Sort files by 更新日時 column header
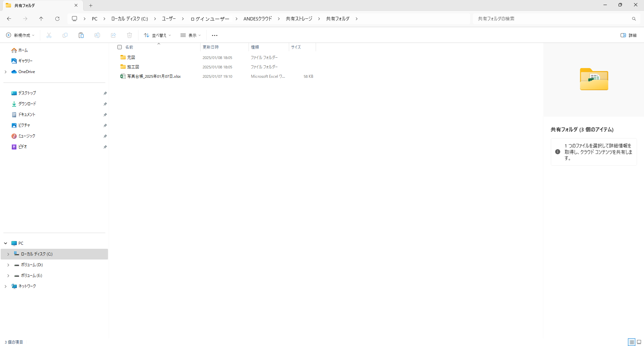The image size is (644, 346). 211,47
